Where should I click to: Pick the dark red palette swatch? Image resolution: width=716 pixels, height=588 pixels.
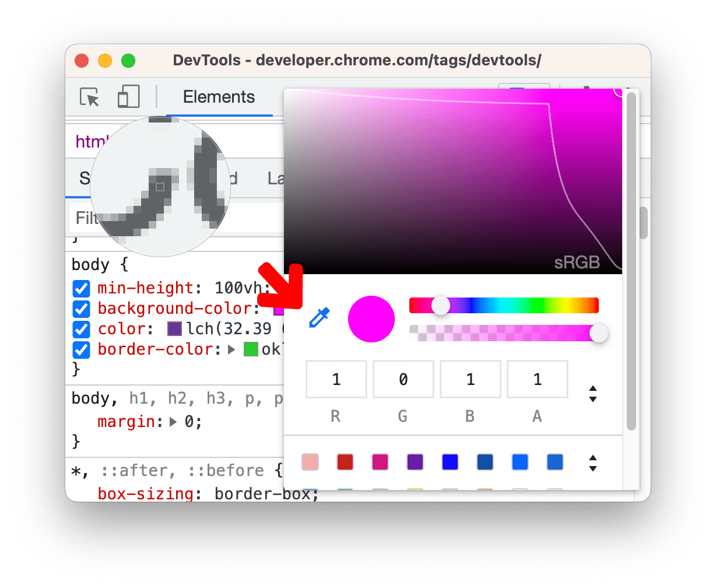click(x=345, y=463)
